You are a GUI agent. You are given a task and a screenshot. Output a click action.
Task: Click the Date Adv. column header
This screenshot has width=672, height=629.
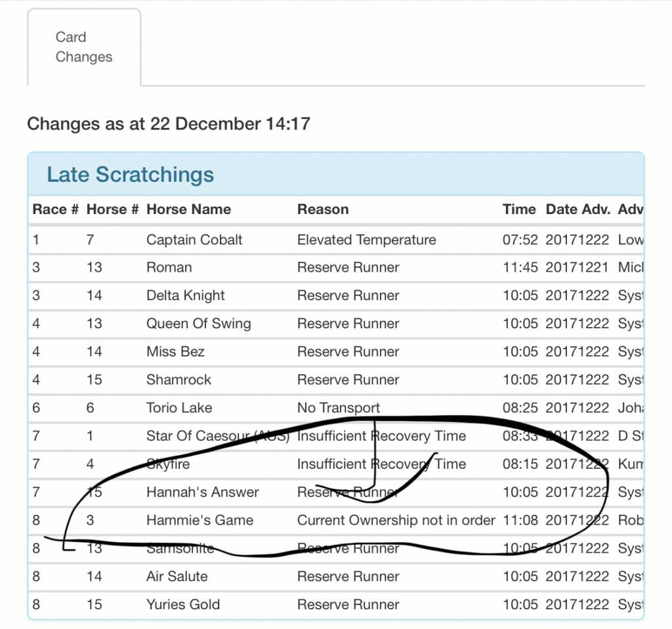click(577, 209)
